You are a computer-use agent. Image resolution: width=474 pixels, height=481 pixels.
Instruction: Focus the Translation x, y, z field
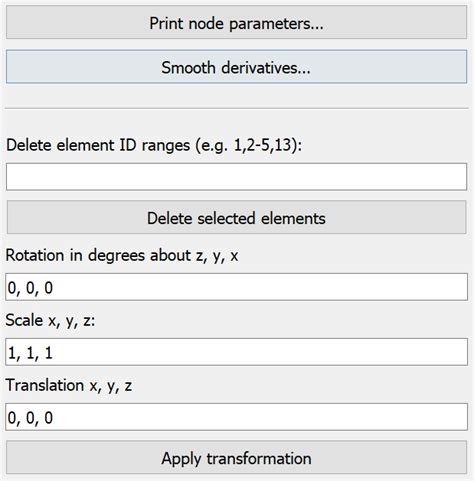[236, 417]
